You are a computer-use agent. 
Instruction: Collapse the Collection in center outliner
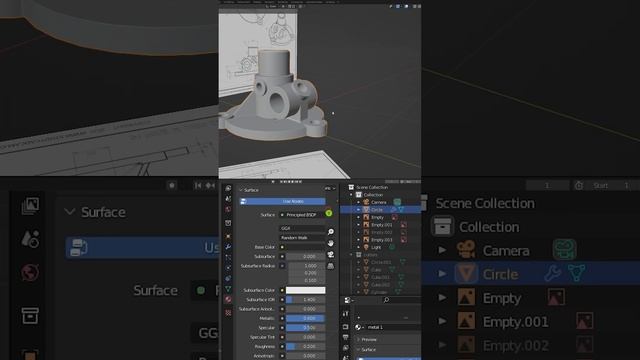tap(351, 195)
